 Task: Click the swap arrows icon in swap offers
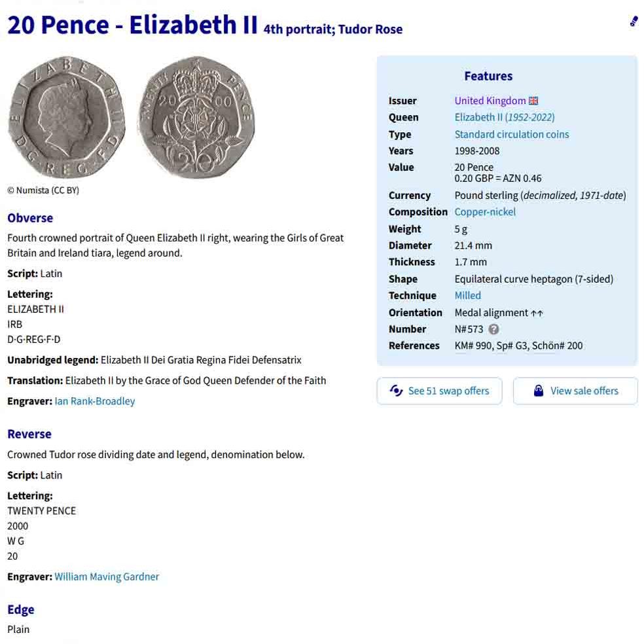[396, 391]
